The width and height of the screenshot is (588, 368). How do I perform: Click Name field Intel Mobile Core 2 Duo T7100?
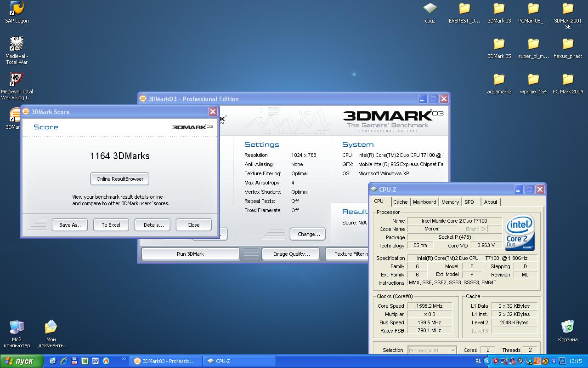pyautogui.click(x=454, y=221)
